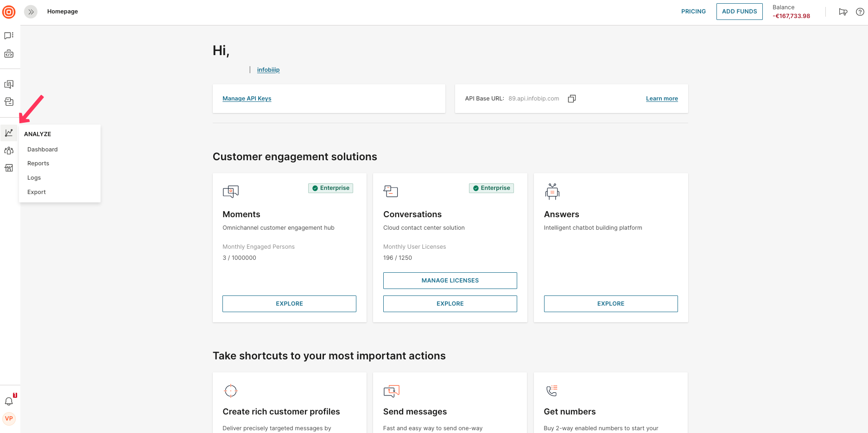Open the help question mark icon
868x433 pixels.
tap(860, 12)
